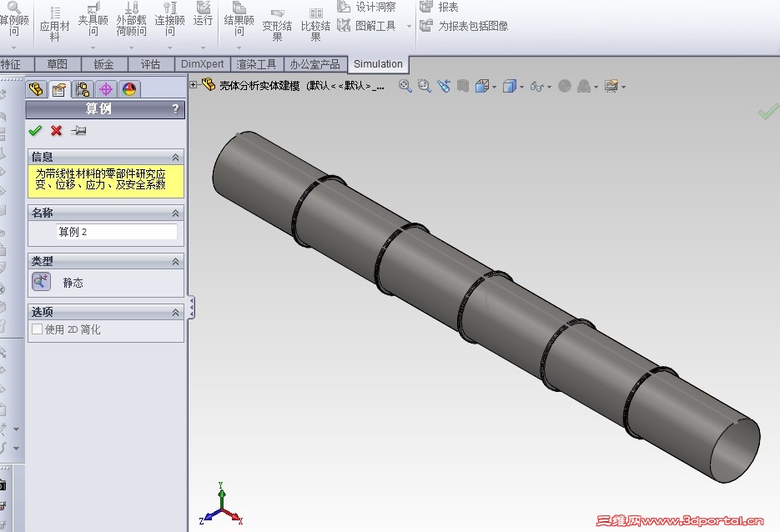
Task: Select the Simulation tab
Action: pyautogui.click(x=378, y=64)
